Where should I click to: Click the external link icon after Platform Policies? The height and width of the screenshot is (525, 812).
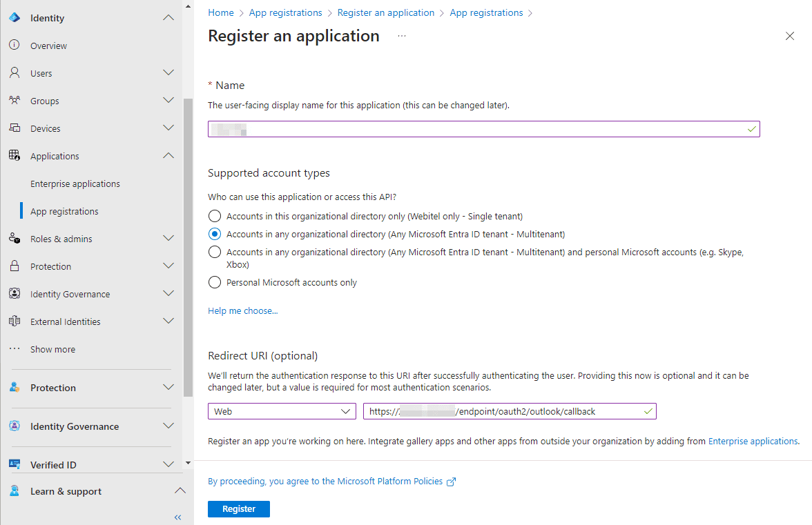[x=451, y=482]
